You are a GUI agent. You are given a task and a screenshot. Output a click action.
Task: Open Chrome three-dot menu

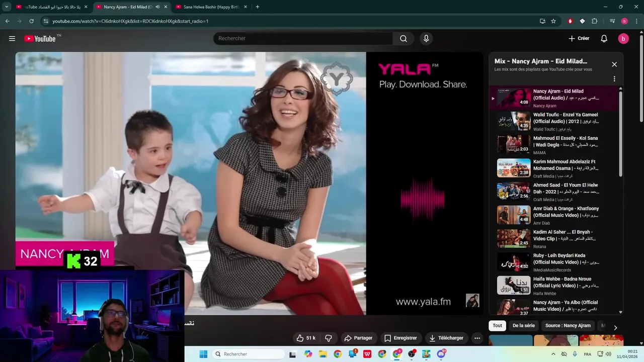point(637,21)
